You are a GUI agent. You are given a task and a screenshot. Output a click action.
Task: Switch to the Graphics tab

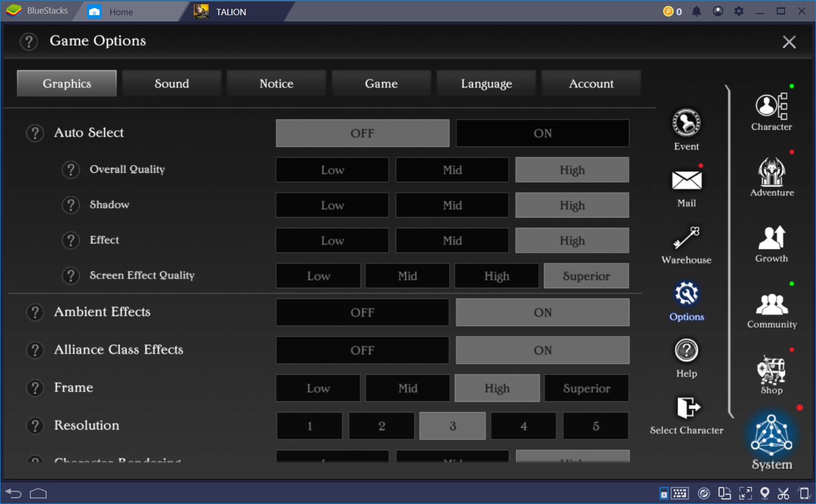tap(67, 84)
